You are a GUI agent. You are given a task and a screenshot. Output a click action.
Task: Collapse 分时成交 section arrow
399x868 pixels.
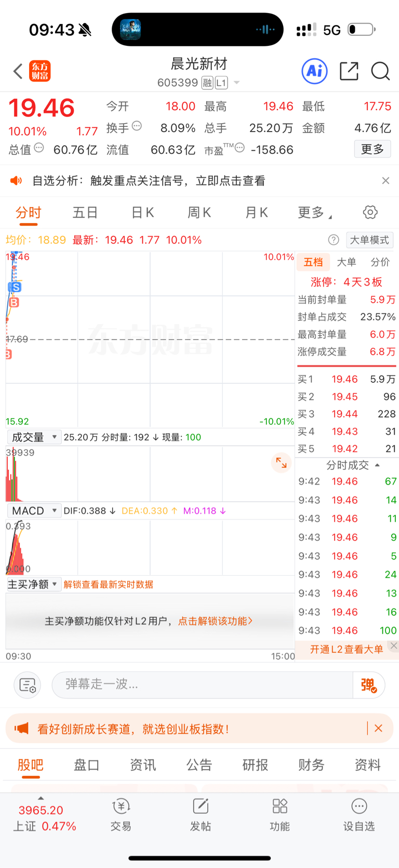377,465
